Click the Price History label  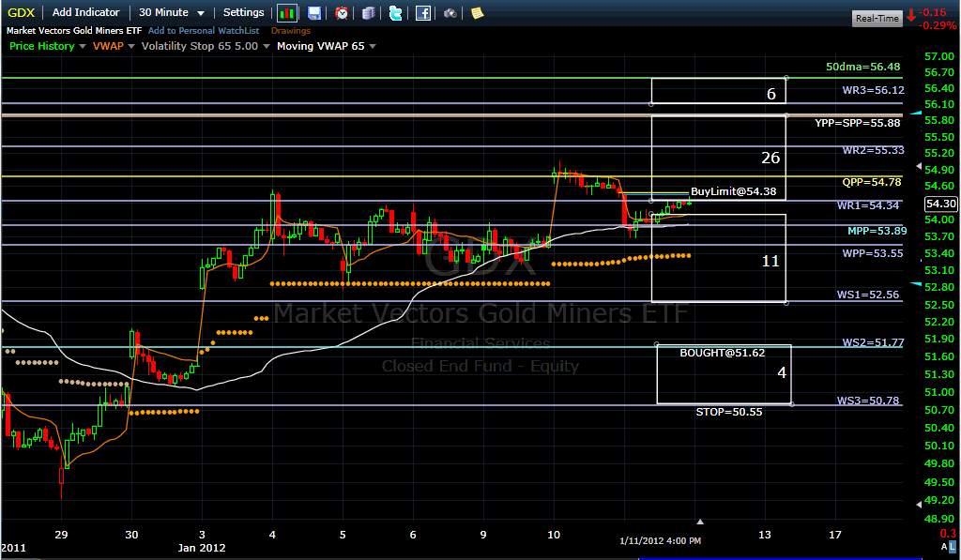pos(41,46)
